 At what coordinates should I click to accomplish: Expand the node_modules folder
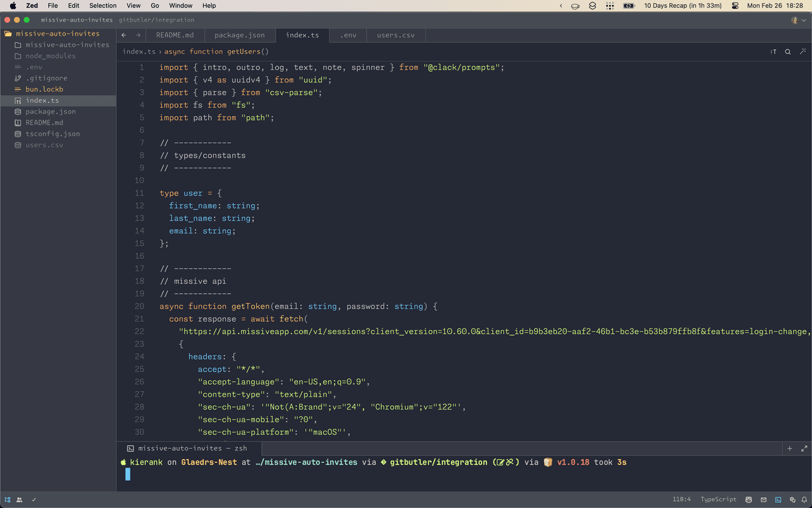pos(50,56)
